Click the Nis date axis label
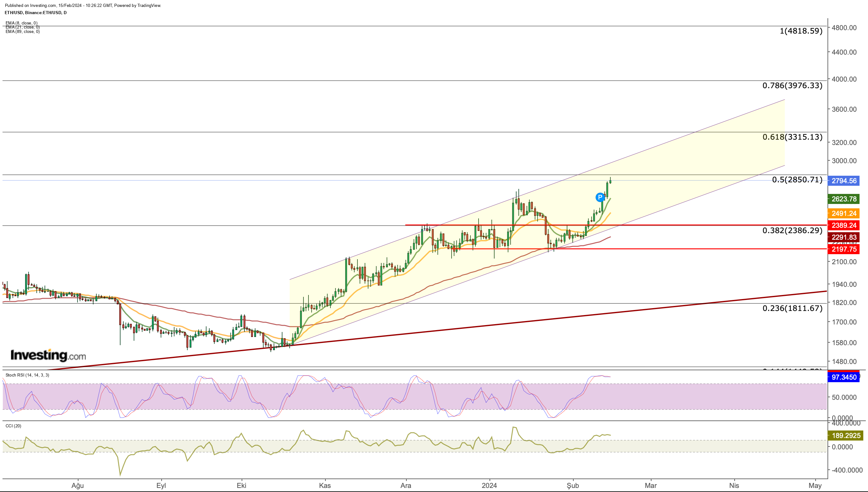868x492 pixels. click(x=734, y=486)
